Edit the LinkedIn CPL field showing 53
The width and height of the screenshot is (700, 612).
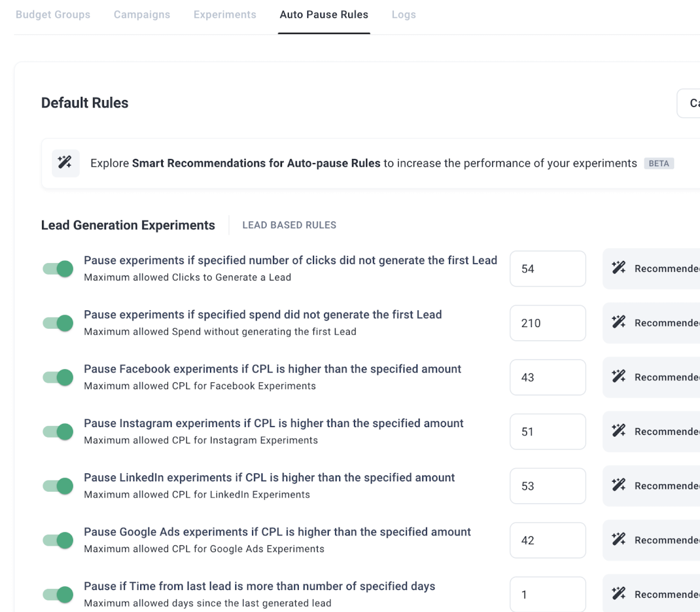coord(548,486)
